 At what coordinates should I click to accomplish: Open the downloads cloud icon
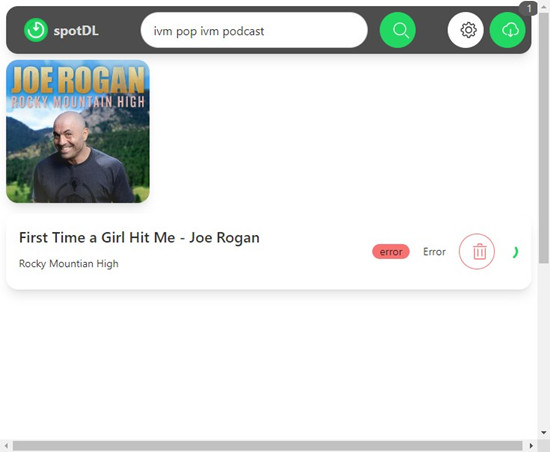[x=507, y=30]
